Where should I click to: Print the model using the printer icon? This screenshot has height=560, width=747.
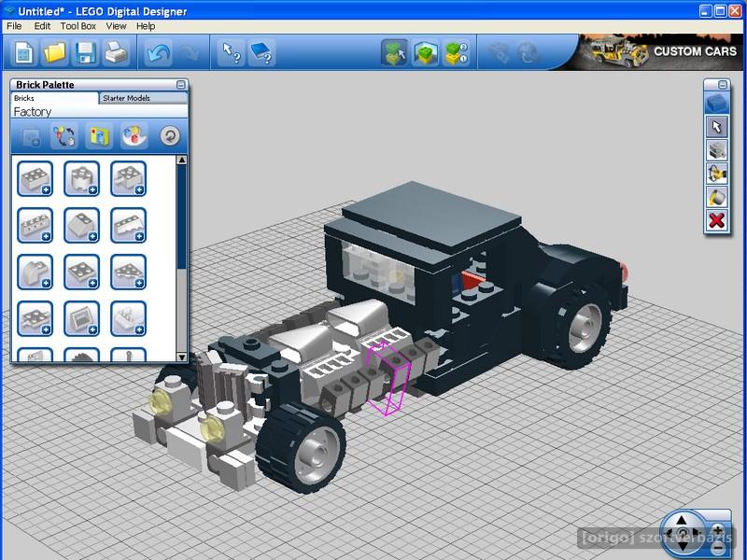click(116, 52)
